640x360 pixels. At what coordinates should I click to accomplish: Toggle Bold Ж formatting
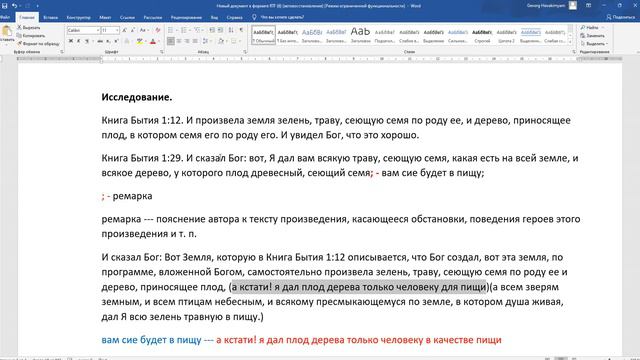click(71, 41)
